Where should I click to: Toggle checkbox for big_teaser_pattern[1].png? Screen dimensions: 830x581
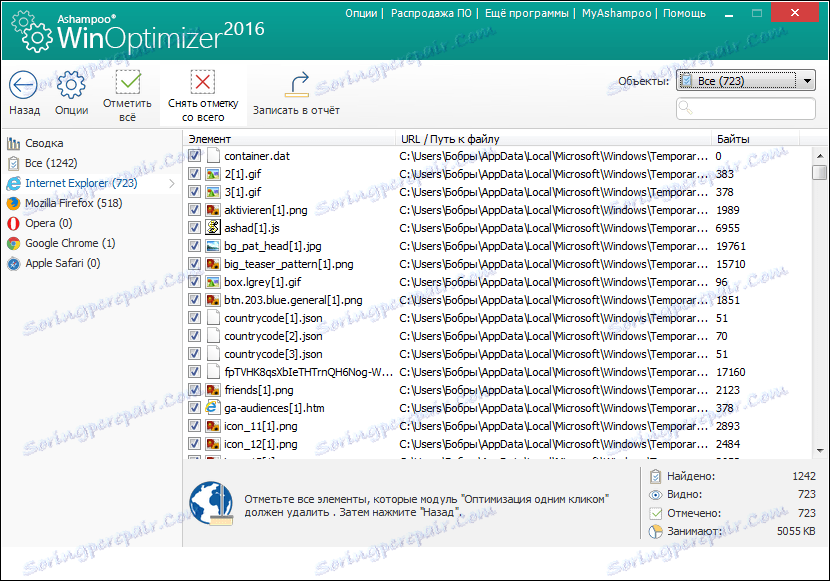pyautogui.click(x=194, y=264)
